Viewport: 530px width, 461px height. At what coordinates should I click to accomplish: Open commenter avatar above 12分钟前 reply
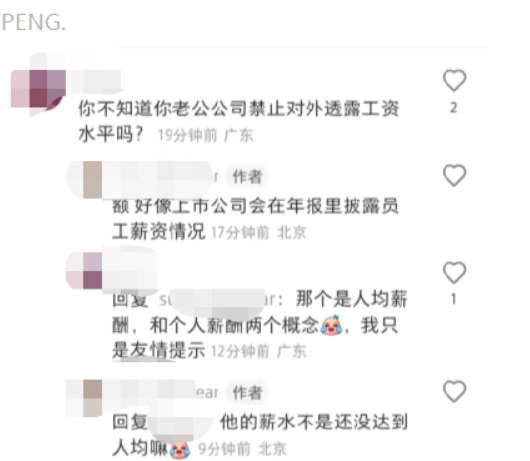click(84, 270)
